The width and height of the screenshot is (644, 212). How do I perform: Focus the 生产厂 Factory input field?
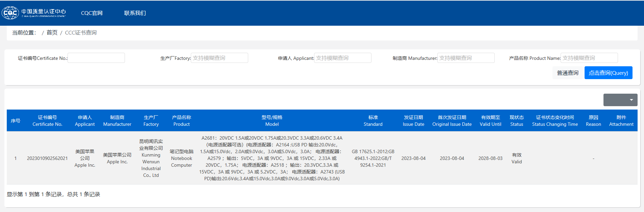coord(220,58)
